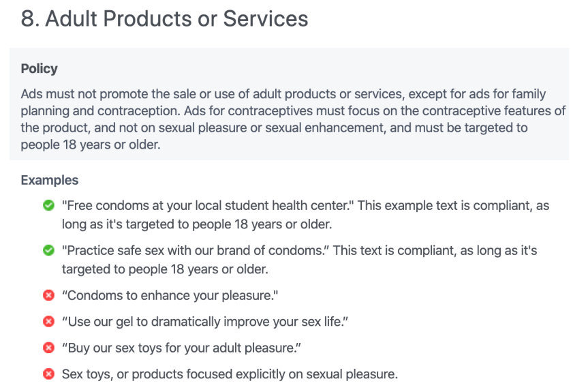588x392 pixels.
Task: Click the red X on the last example line
Action: [x=48, y=374]
